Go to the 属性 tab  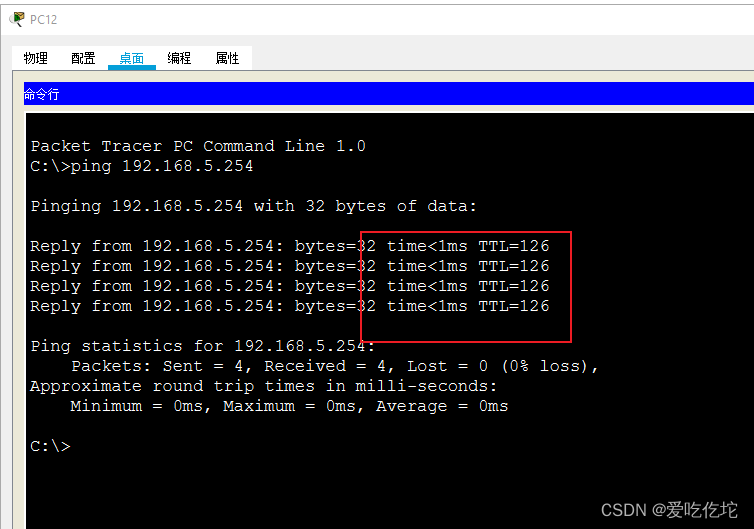pyautogui.click(x=227, y=58)
